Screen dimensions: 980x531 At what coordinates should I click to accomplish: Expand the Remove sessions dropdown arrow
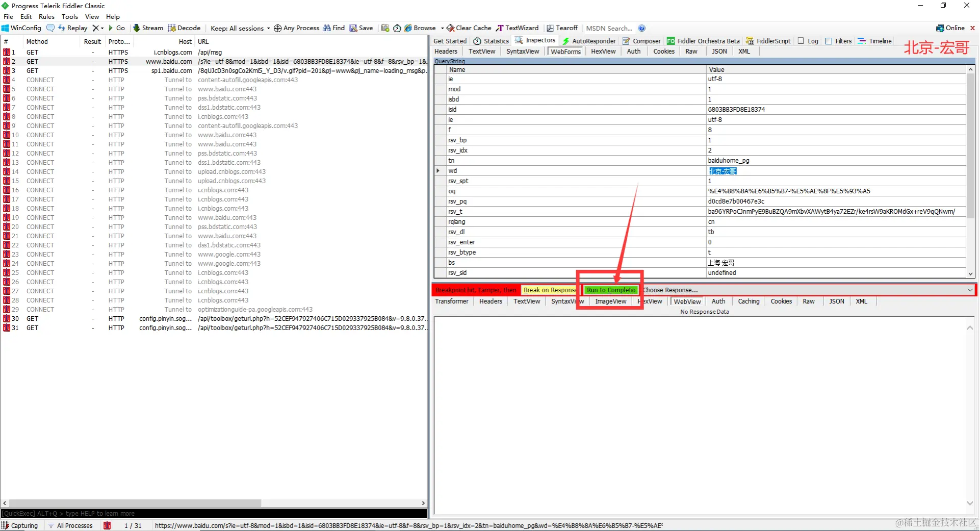click(102, 28)
